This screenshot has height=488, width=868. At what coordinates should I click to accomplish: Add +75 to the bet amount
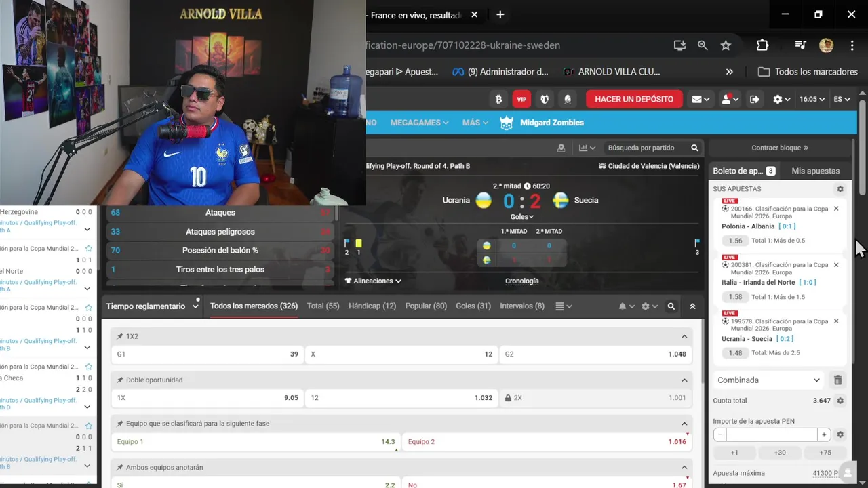825,453
